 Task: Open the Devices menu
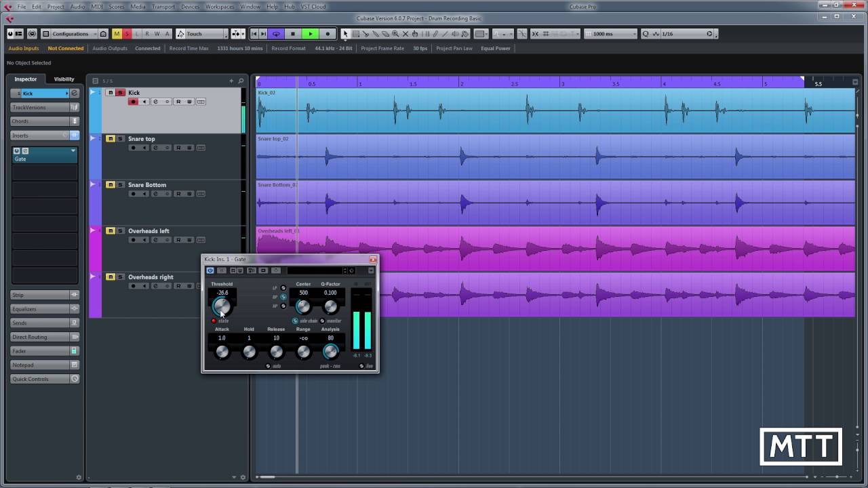tap(190, 7)
